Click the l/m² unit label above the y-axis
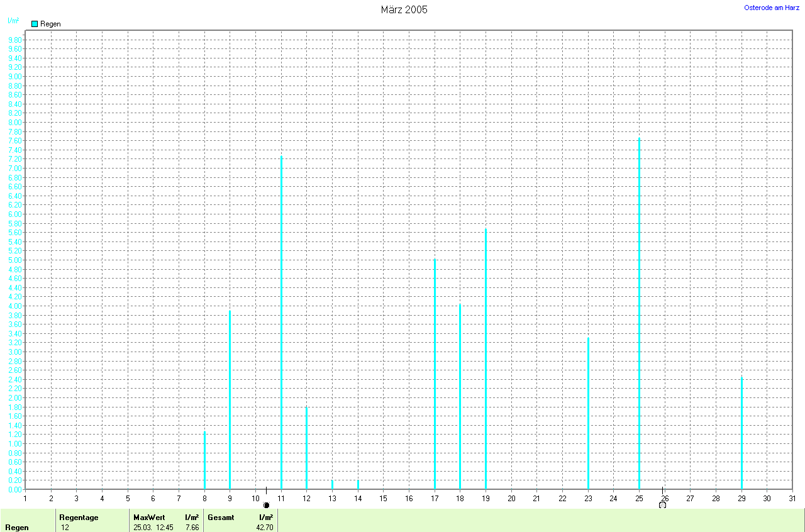 [x=13, y=21]
